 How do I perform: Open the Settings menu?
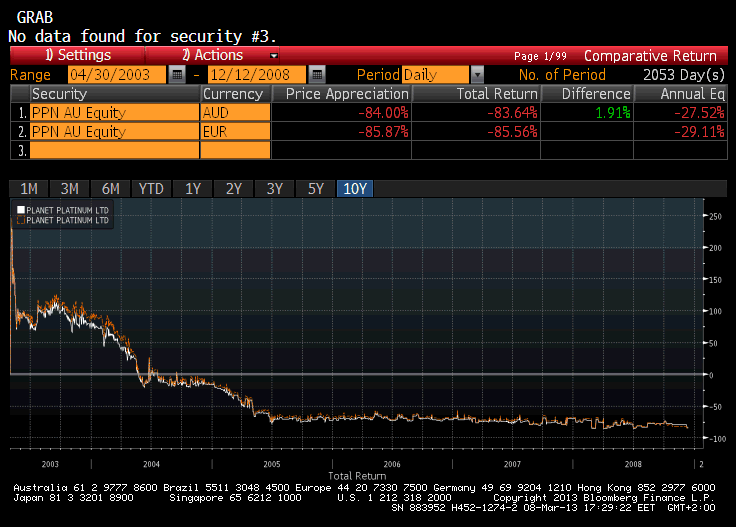click(77, 55)
